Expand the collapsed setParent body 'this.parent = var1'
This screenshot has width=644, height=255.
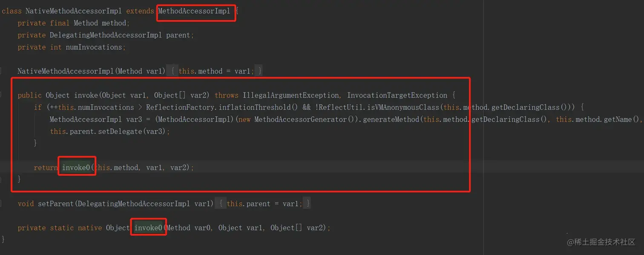coord(264,204)
